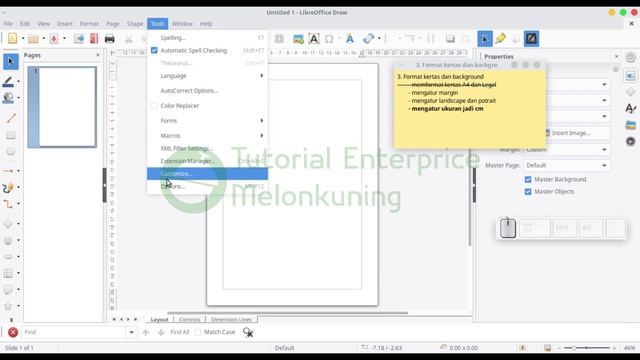The width and height of the screenshot is (640, 360).
Task: Click the Show Draw Functions icon
Action: [531, 39]
